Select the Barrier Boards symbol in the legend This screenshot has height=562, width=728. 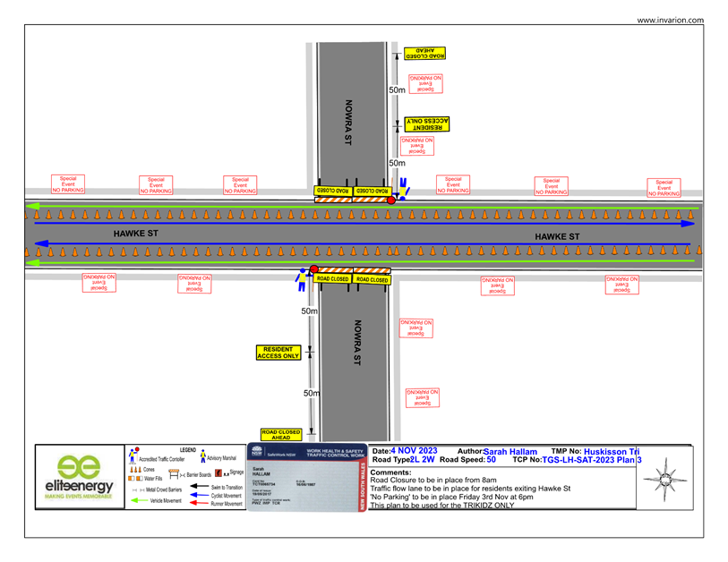tap(173, 473)
